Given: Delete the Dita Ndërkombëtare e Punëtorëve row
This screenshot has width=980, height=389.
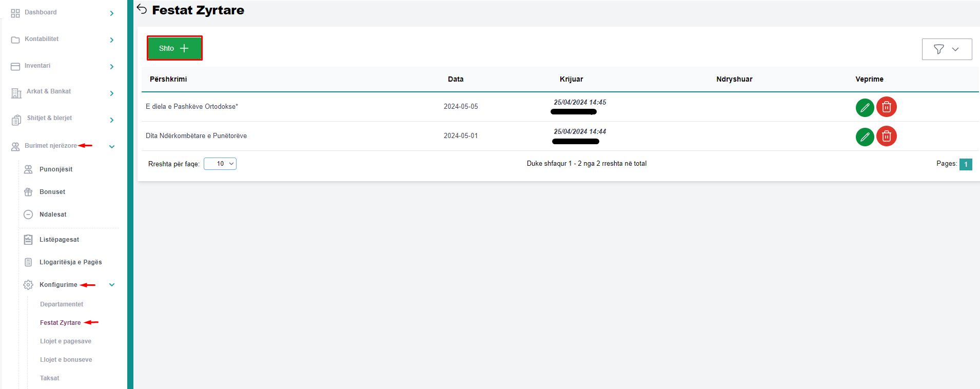Looking at the screenshot, I should tap(886, 137).
